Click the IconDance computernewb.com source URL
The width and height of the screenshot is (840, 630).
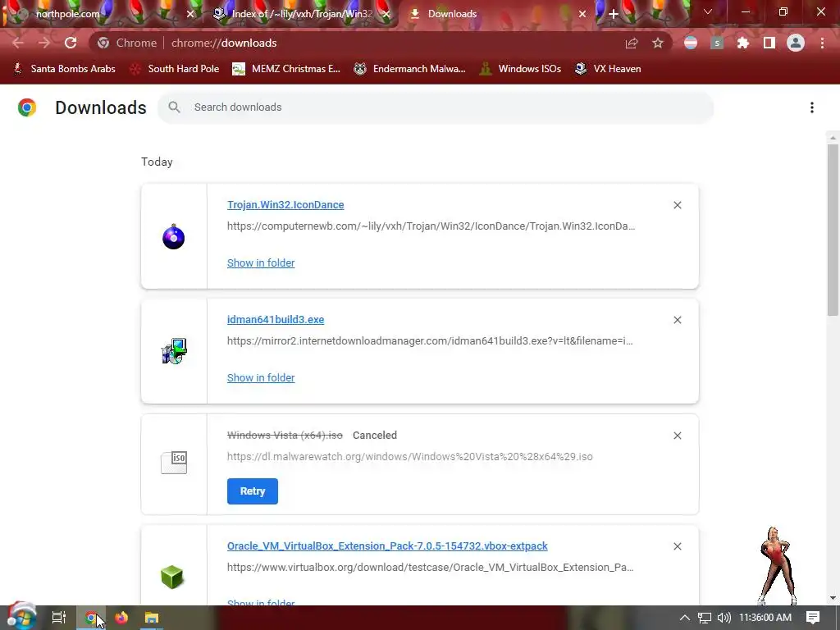(431, 226)
